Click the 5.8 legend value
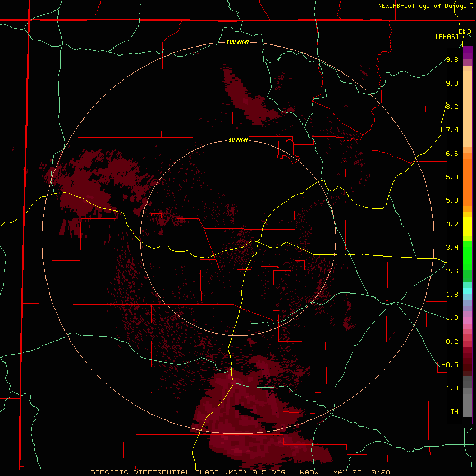This screenshot has height=476, width=476. click(x=452, y=177)
